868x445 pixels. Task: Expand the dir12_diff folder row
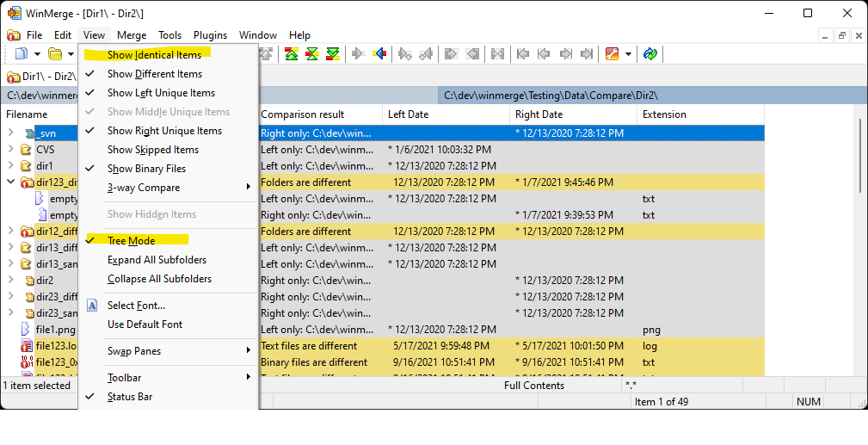point(11,230)
